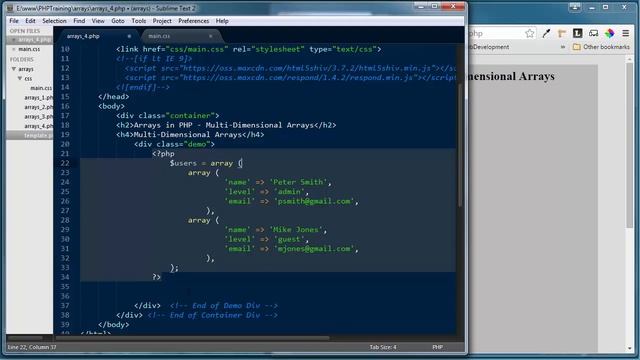The width and height of the screenshot is (640, 360).
Task: Click the sidebar horizontal scrollbar
Action: (24, 338)
